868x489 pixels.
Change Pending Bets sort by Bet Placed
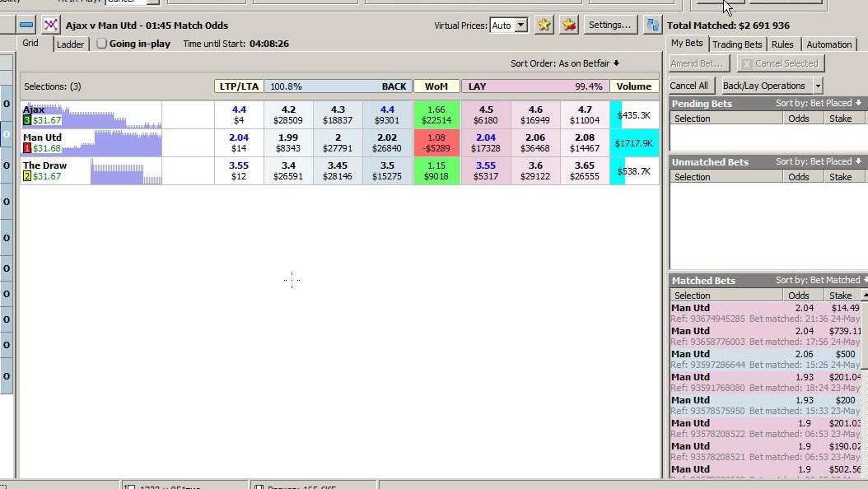point(819,103)
